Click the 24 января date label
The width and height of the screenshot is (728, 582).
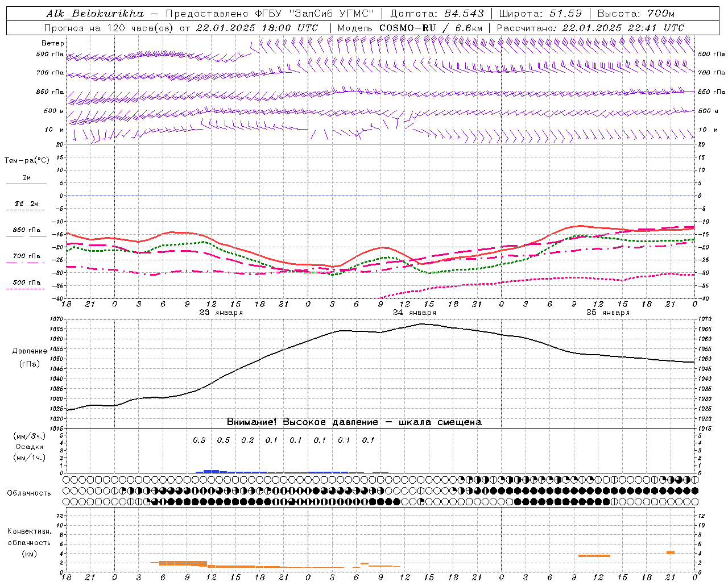point(414,313)
